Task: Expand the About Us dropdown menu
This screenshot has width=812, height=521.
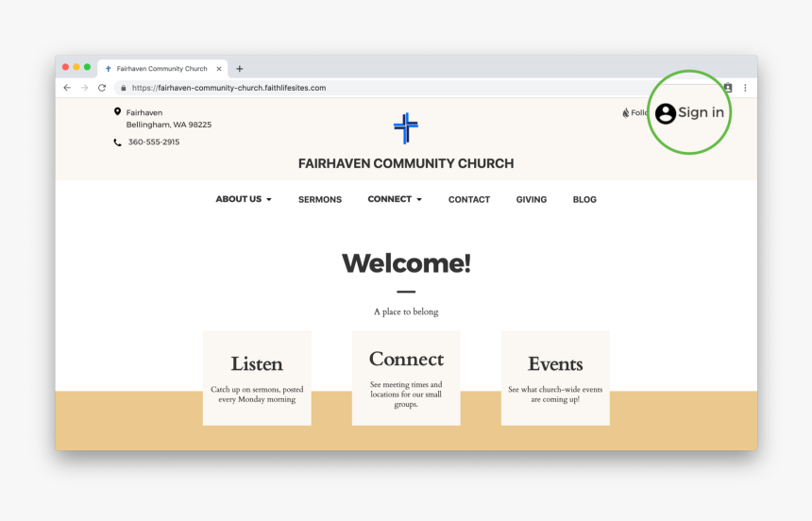Action: (x=244, y=199)
